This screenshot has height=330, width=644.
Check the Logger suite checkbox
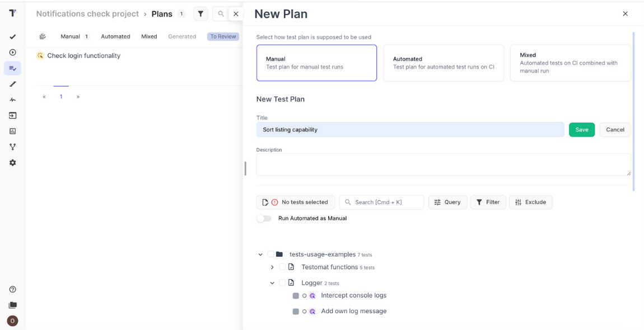[282, 282]
